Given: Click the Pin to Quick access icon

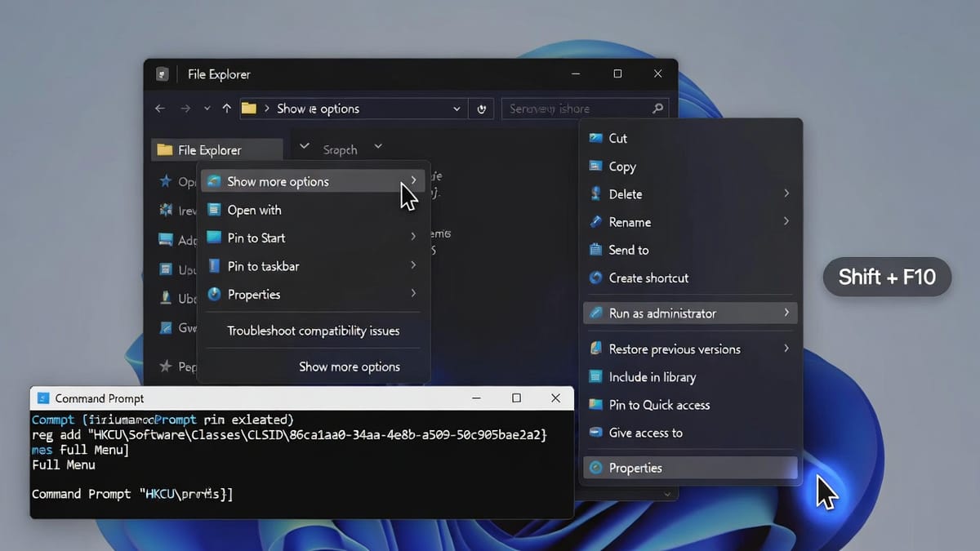Looking at the screenshot, I should point(595,405).
